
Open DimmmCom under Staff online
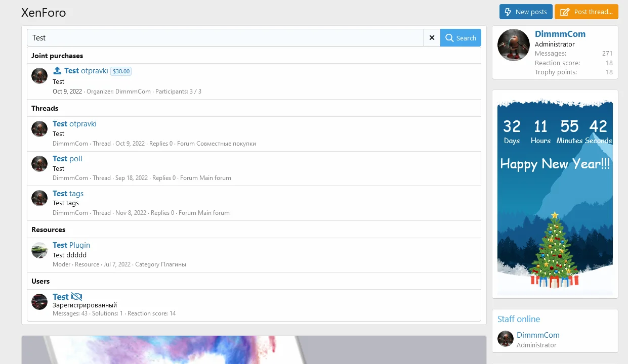pyautogui.click(x=537, y=335)
